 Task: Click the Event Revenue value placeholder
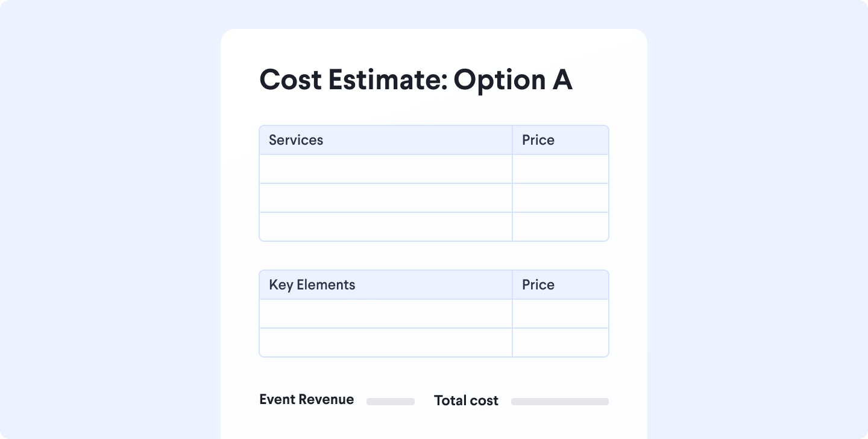391,402
